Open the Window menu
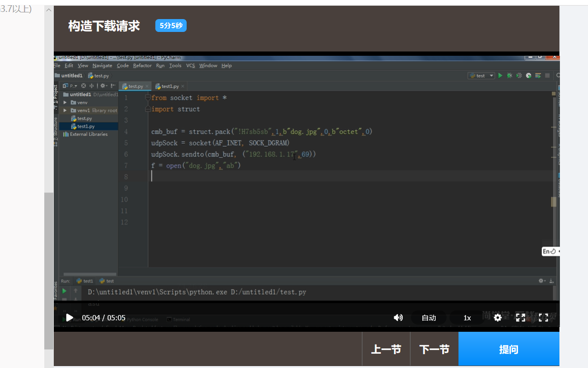 208,66
